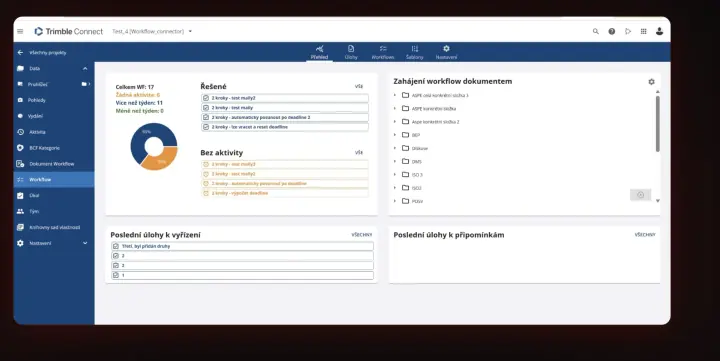Open Knihovny sad vlastností in sidebar
This screenshot has height=361, width=720.
point(55,227)
